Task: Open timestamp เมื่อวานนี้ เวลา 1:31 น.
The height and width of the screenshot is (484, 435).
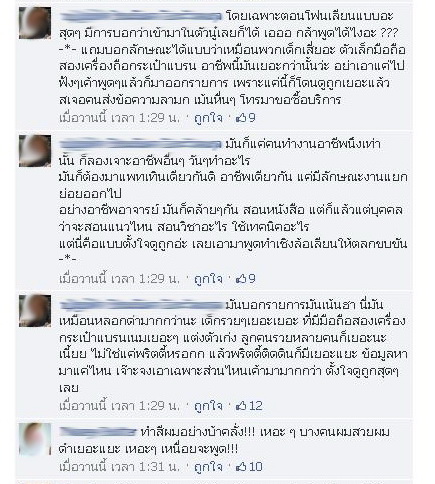Action: 120,466
